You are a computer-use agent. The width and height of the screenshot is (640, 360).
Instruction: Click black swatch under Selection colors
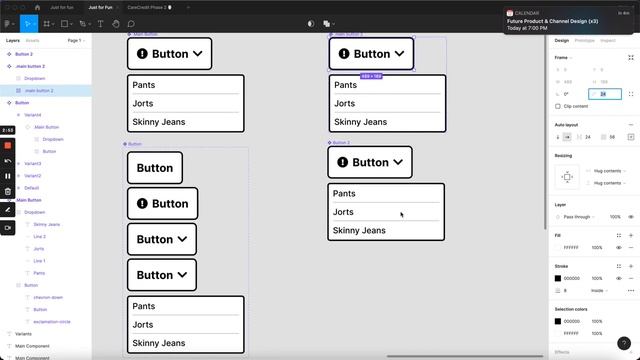point(558,321)
